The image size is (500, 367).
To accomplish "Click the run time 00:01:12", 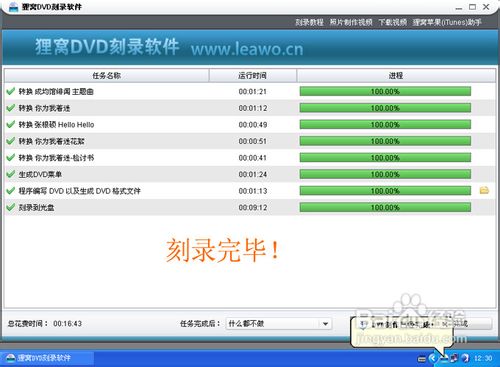I will (252, 108).
